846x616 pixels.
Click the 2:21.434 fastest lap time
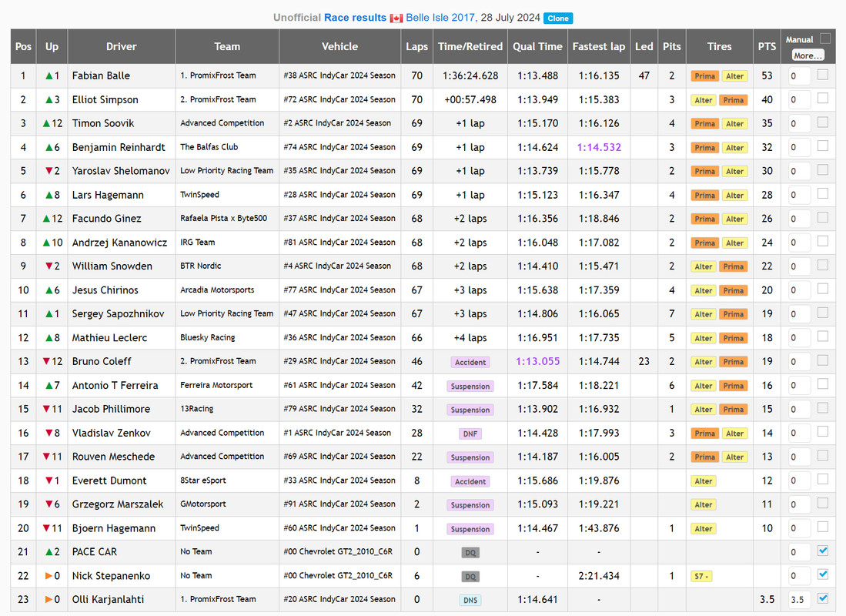click(599, 576)
